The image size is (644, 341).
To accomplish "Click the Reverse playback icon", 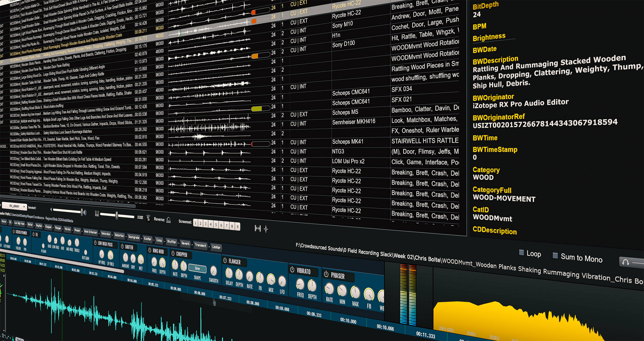I will coord(168,220).
